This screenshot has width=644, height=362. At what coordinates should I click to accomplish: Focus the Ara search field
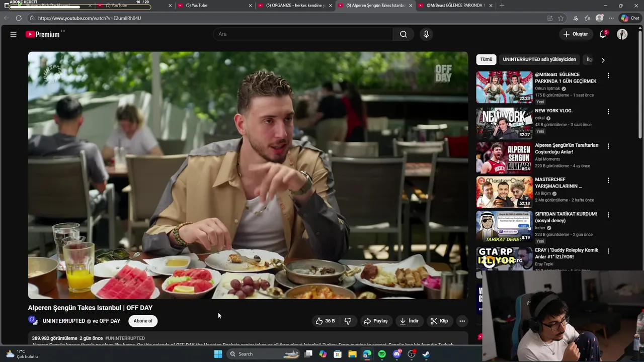coord(303,34)
